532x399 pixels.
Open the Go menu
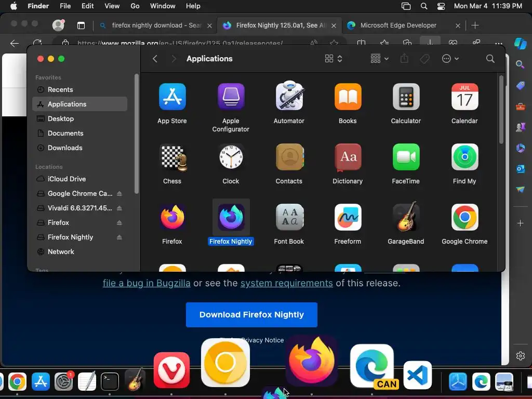pyautogui.click(x=135, y=6)
